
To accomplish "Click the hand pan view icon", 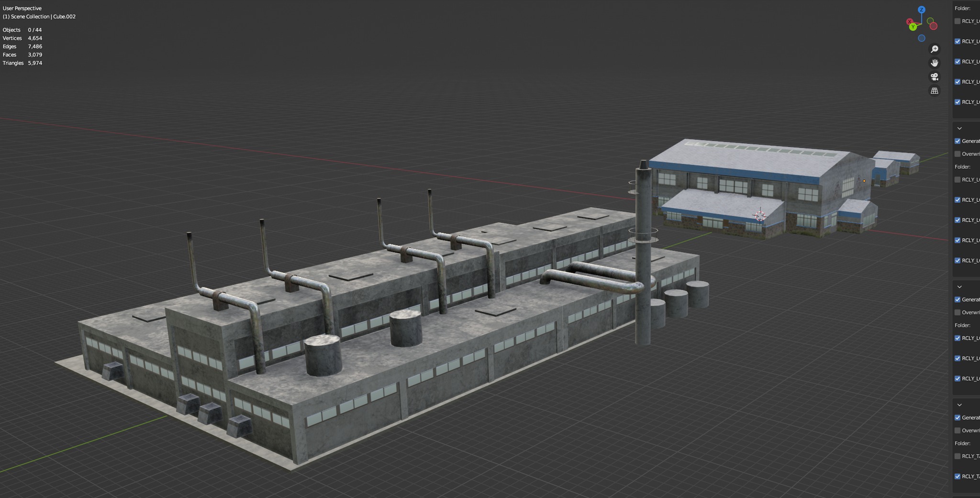I will click(x=934, y=63).
